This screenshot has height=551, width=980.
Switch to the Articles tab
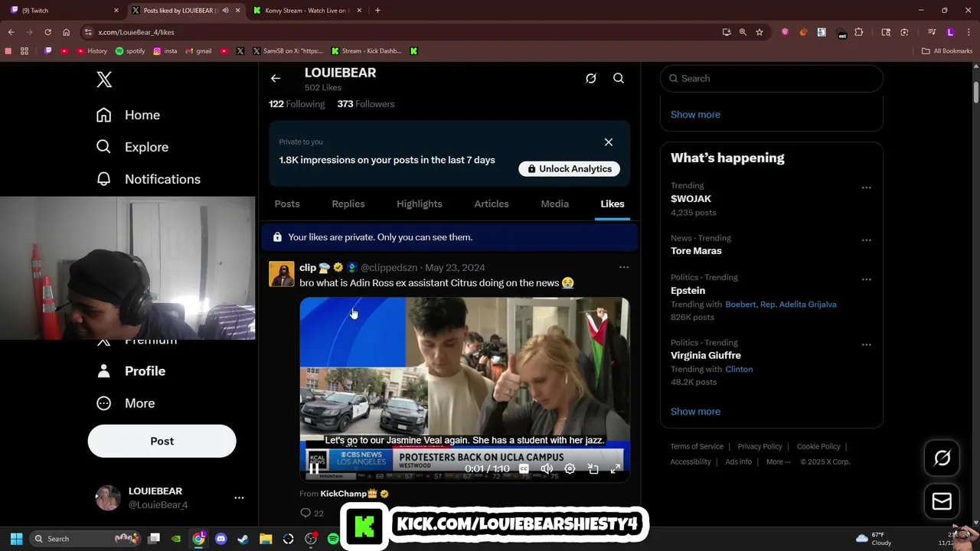[x=492, y=204]
